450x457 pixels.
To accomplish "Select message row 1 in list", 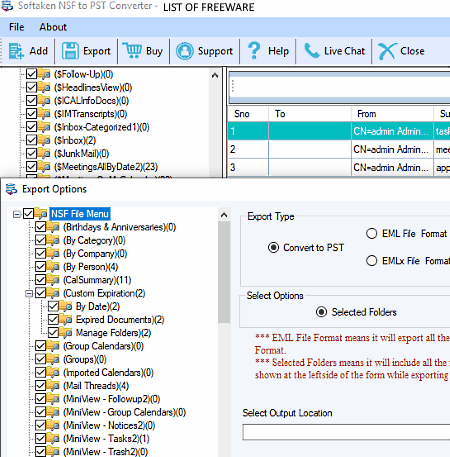I will (339, 131).
